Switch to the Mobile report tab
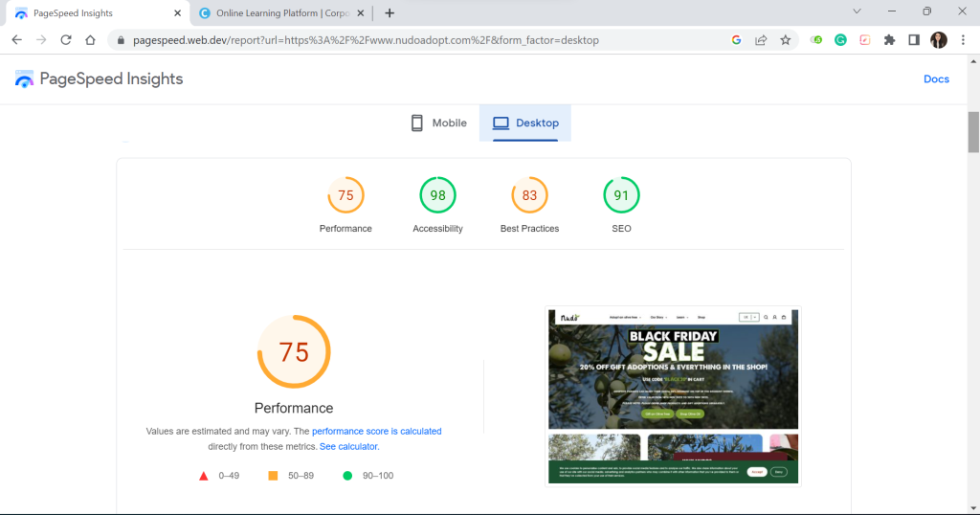This screenshot has width=980, height=515. pyautogui.click(x=438, y=123)
